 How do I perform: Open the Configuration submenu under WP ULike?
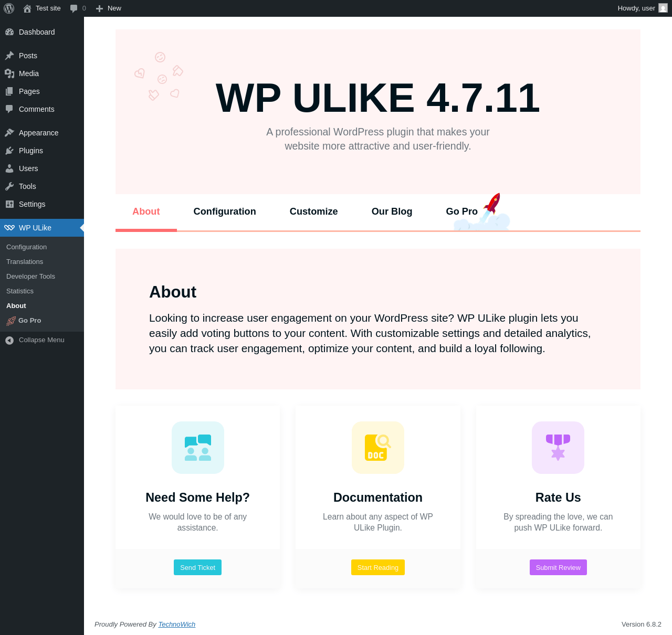(42, 247)
